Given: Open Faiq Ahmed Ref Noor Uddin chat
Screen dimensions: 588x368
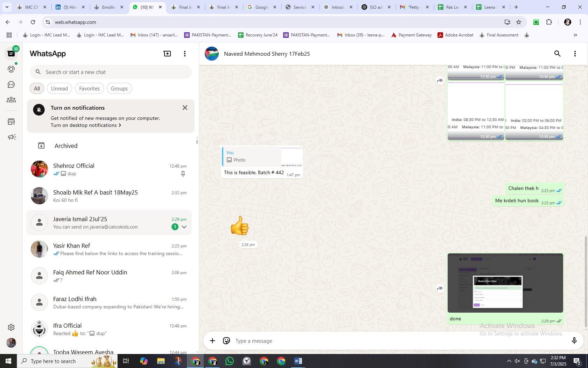Looking at the screenshot, I should pos(109,276).
